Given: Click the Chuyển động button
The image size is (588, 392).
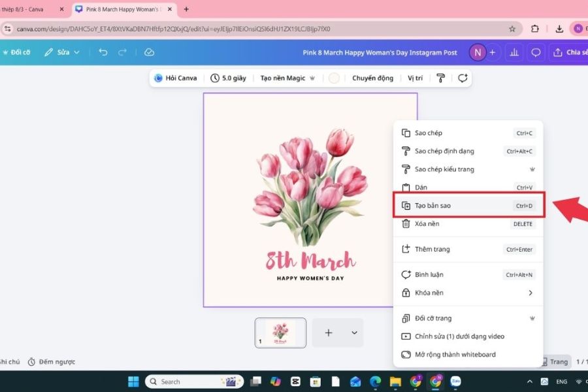Looking at the screenshot, I should (x=372, y=78).
